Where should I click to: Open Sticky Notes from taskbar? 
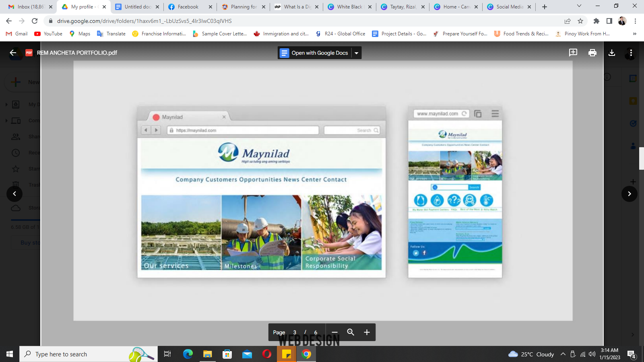287,354
